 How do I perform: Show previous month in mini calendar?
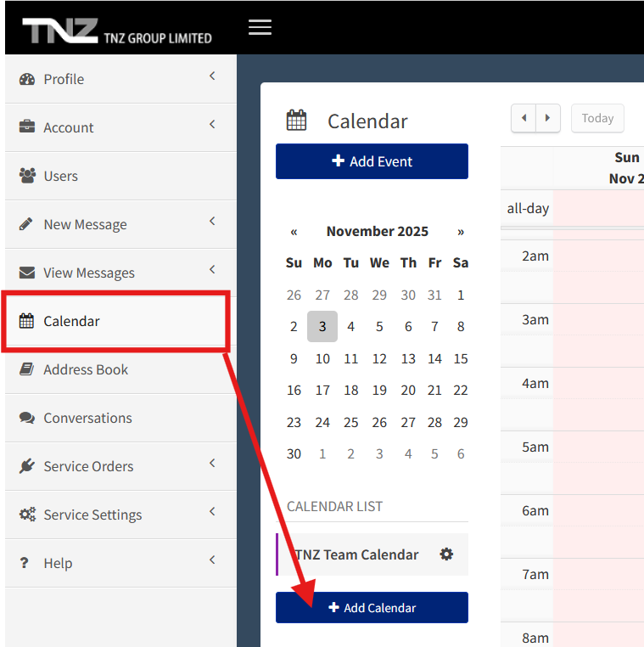(x=294, y=232)
